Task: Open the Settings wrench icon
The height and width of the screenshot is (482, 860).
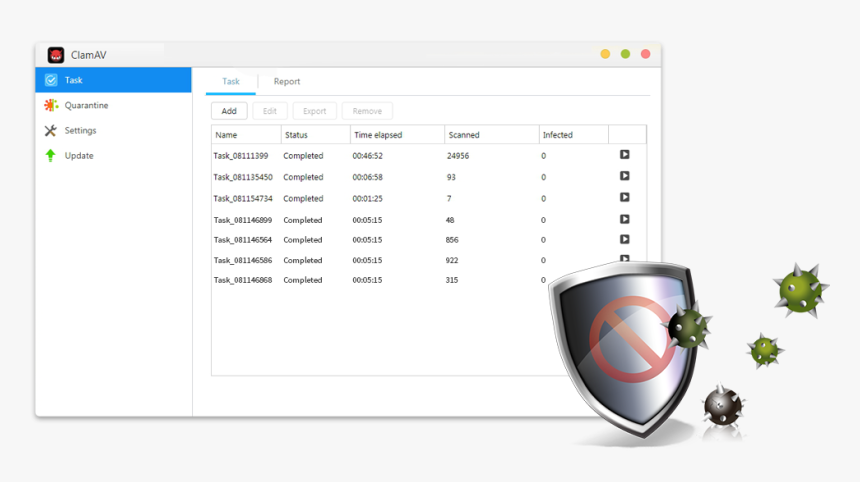Action: click(x=51, y=130)
